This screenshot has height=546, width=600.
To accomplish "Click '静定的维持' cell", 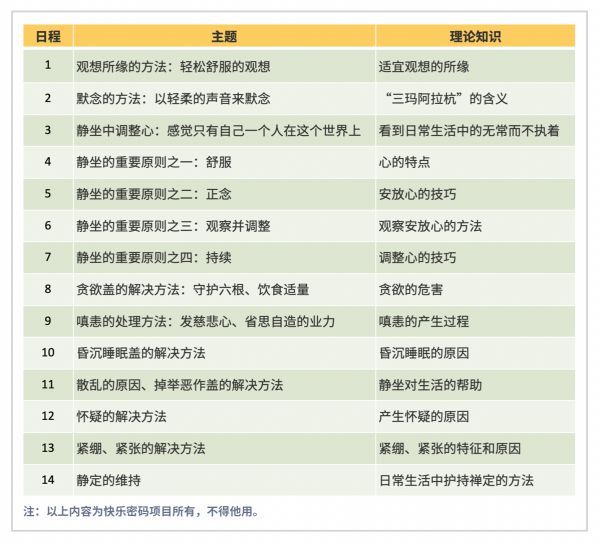I will [x=224, y=480].
